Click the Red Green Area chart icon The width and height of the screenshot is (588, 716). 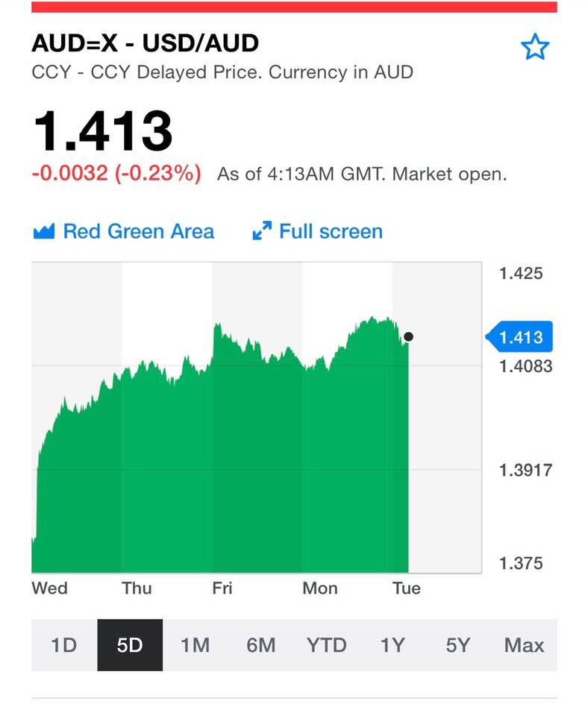pos(44,231)
